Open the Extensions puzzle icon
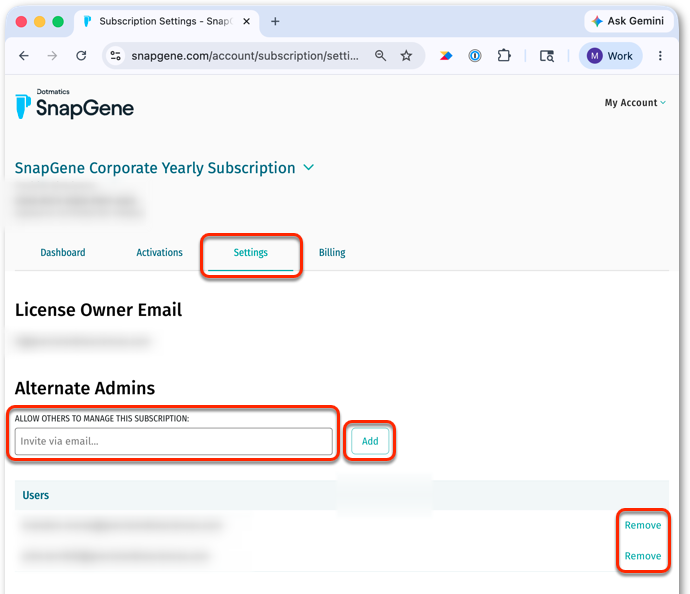This screenshot has width=690, height=594. pos(504,56)
